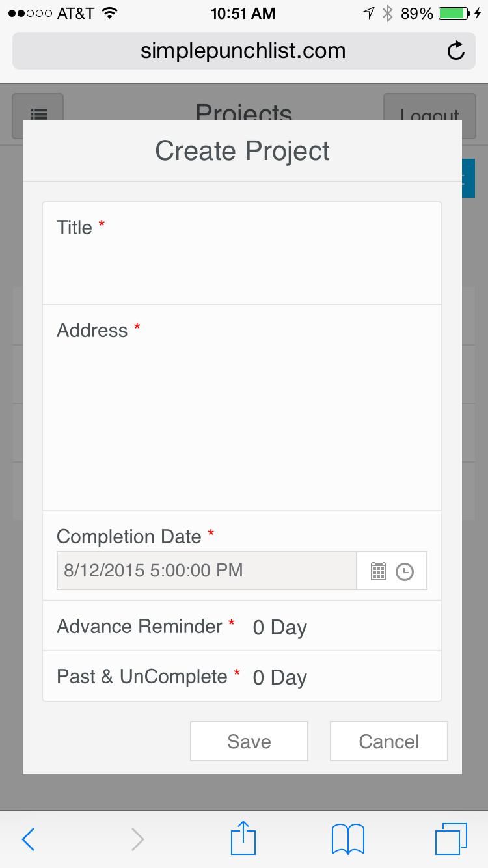Open the Advance Reminder day selector
488x868 pixels.
tap(279, 627)
